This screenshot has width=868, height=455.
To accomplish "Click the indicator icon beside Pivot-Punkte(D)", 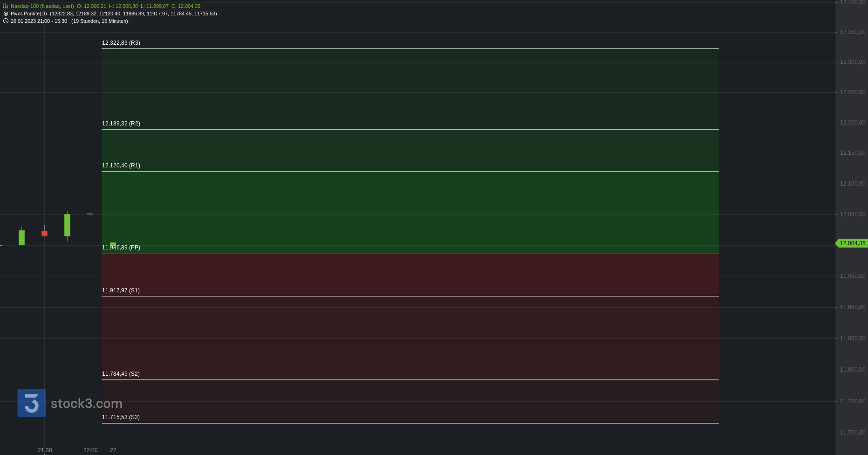I will [x=6, y=14].
